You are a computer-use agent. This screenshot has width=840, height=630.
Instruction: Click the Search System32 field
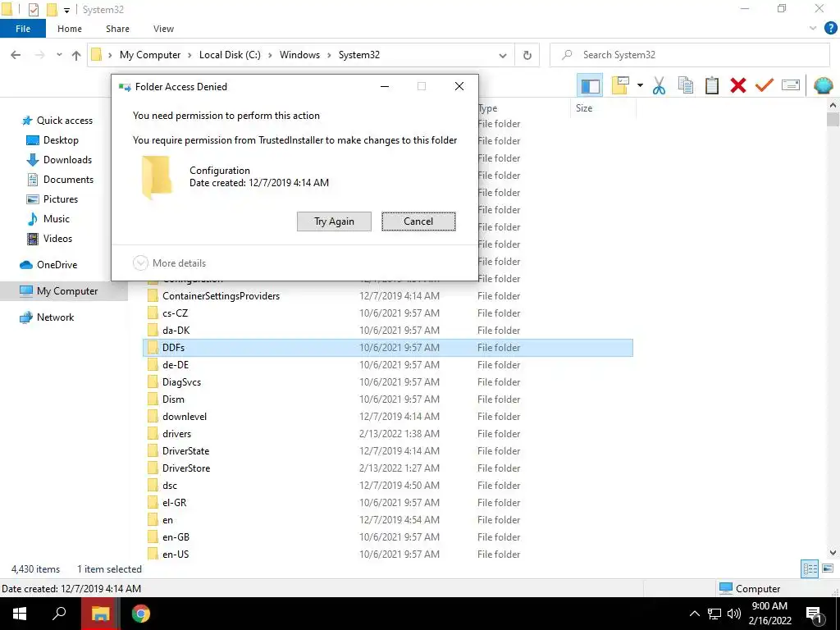tap(690, 55)
